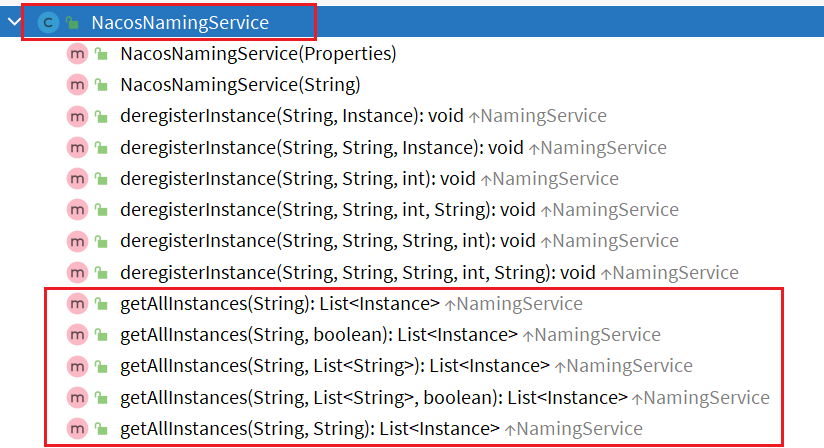Select deregisterInstance(String, String, String, int) method
824x448 pixels.
308,241
